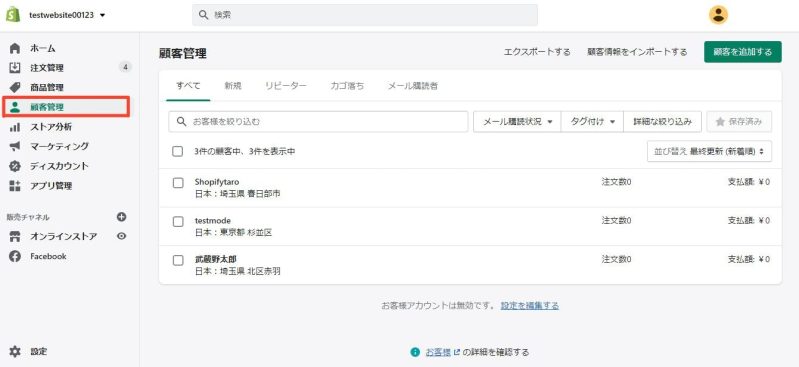Screen dimensions: 799x367
Task: Switch to the リピーター tab
Action: (286, 86)
